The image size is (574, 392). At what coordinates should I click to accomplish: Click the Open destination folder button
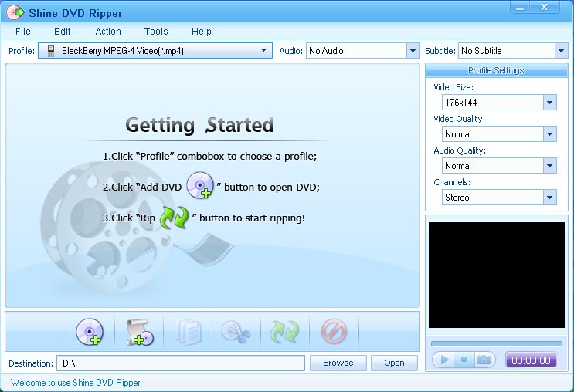click(x=394, y=363)
